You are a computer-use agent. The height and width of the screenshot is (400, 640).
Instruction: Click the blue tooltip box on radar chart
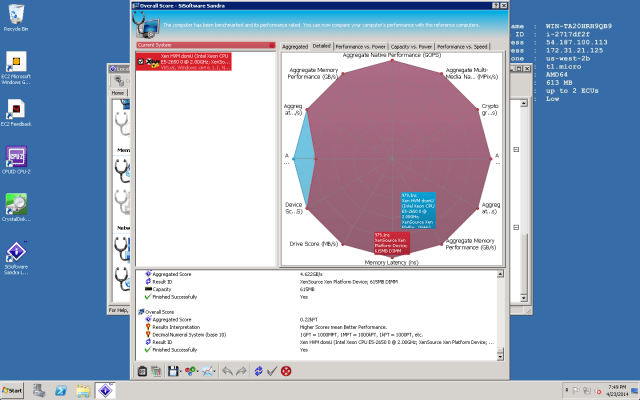tap(418, 210)
